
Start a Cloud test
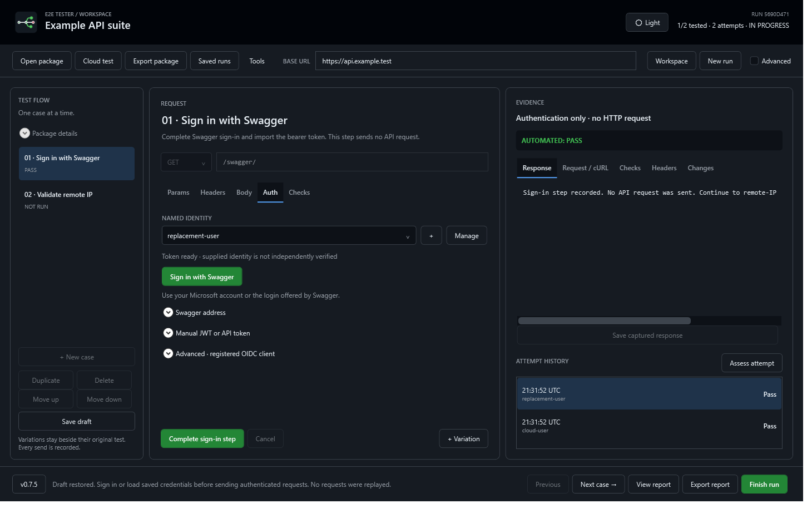[98, 61]
